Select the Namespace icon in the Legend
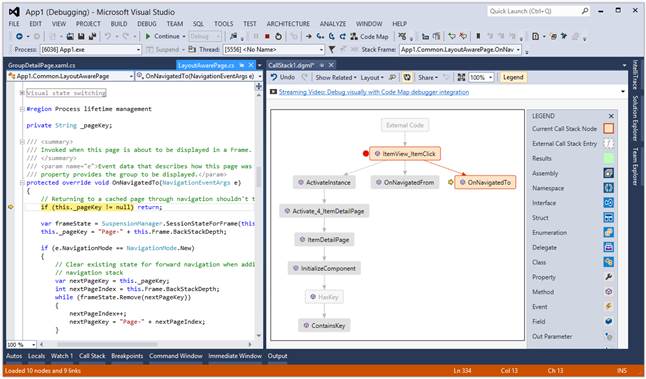 (608, 188)
